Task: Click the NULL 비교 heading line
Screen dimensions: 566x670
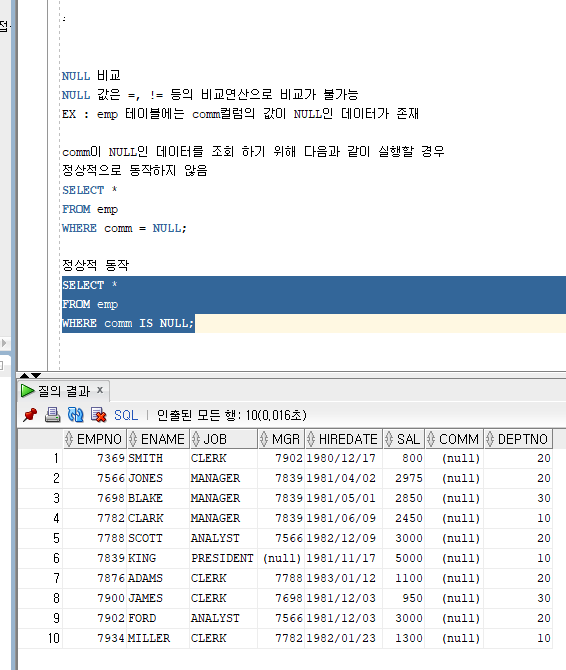Action: click(x=91, y=76)
